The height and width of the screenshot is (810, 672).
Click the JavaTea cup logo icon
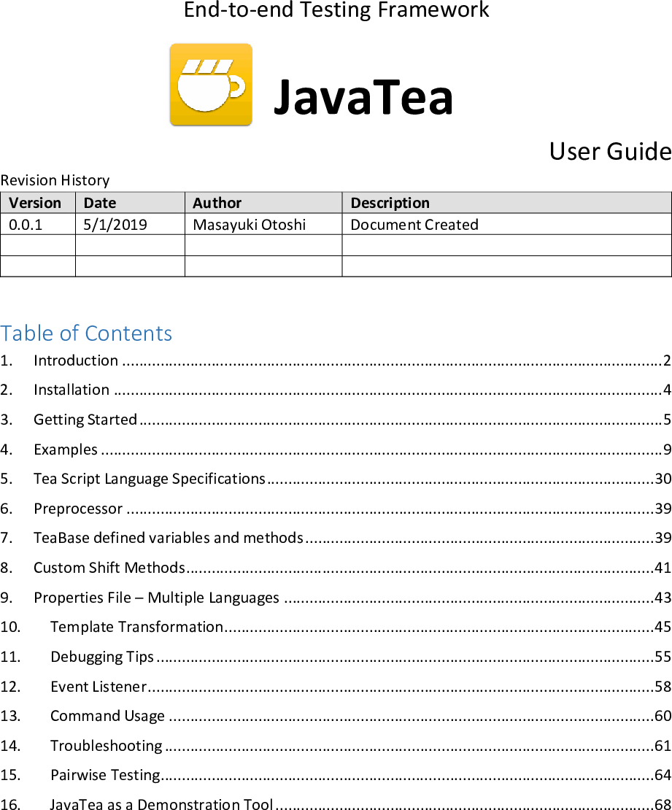211,83
